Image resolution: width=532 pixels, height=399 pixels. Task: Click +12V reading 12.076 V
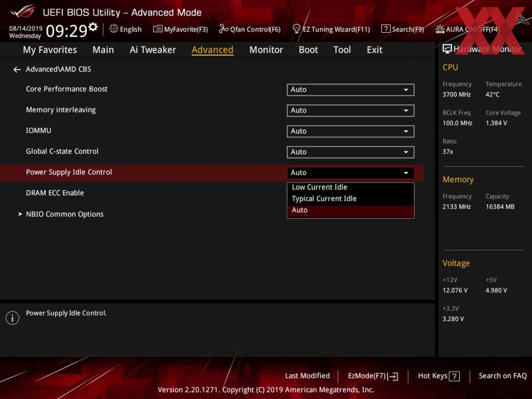click(x=455, y=290)
